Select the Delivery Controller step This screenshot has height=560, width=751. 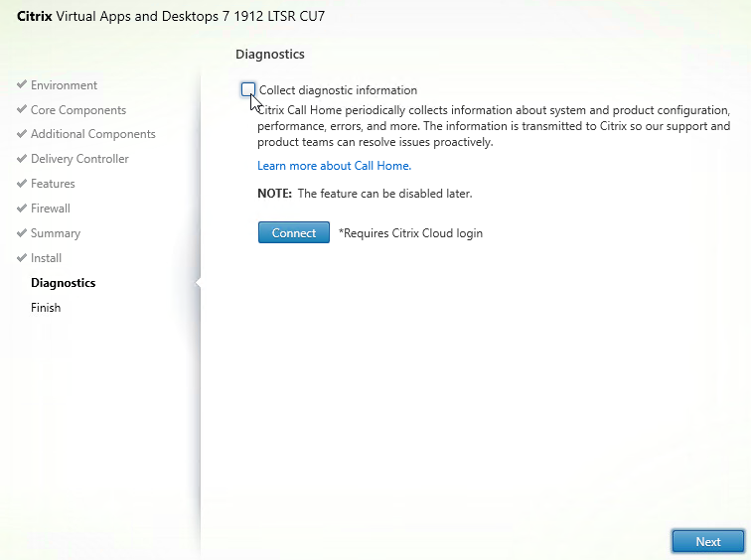click(x=79, y=159)
